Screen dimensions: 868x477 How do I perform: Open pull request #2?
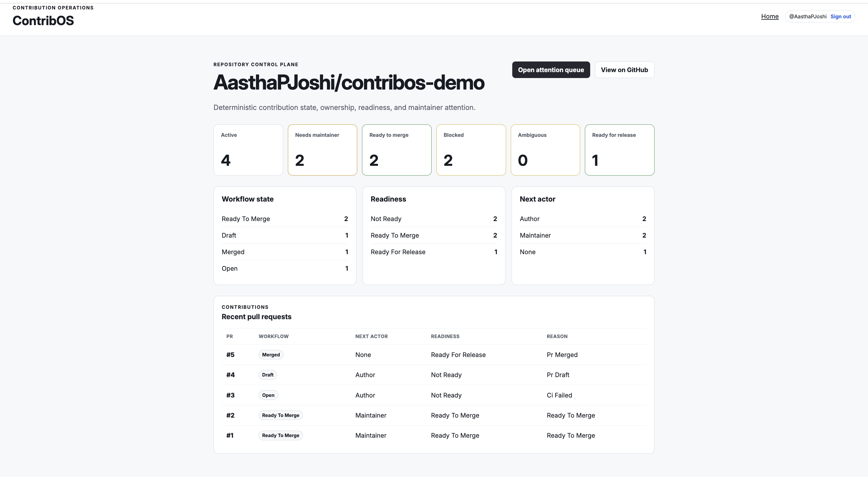point(230,415)
